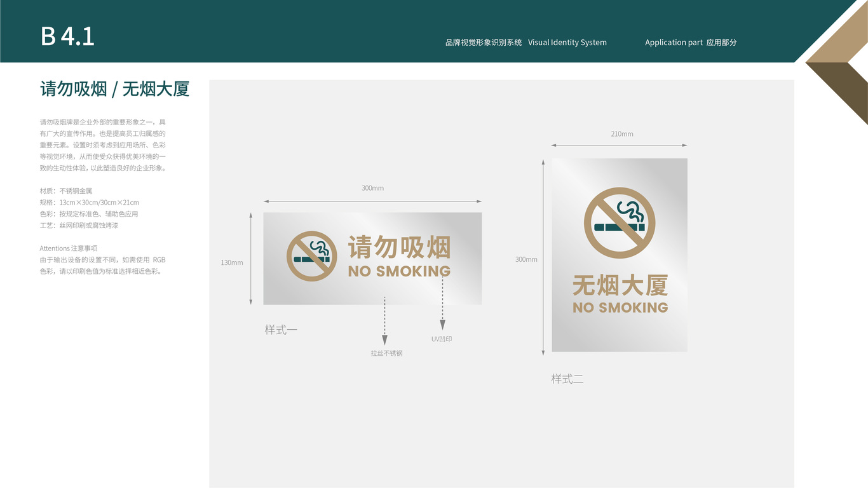Click the Application part 应用部分 label
This screenshot has height=488, width=868.
pyautogui.click(x=691, y=43)
